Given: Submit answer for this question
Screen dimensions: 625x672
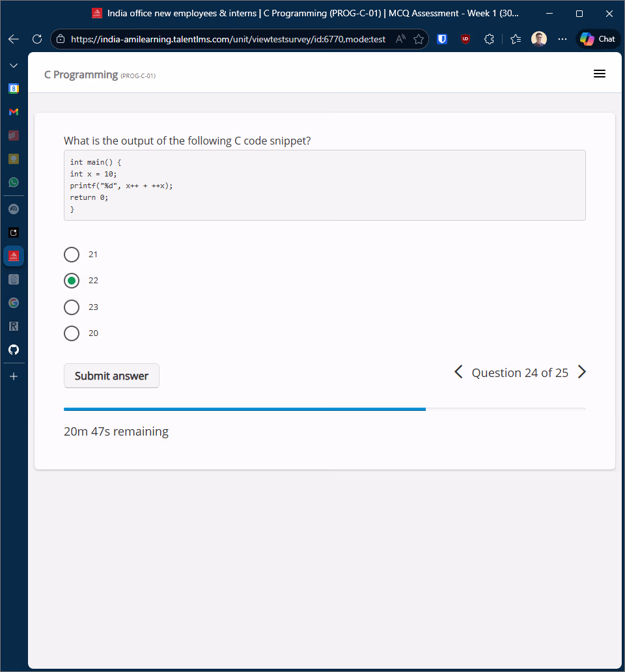Looking at the screenshot, I should 111,376.
